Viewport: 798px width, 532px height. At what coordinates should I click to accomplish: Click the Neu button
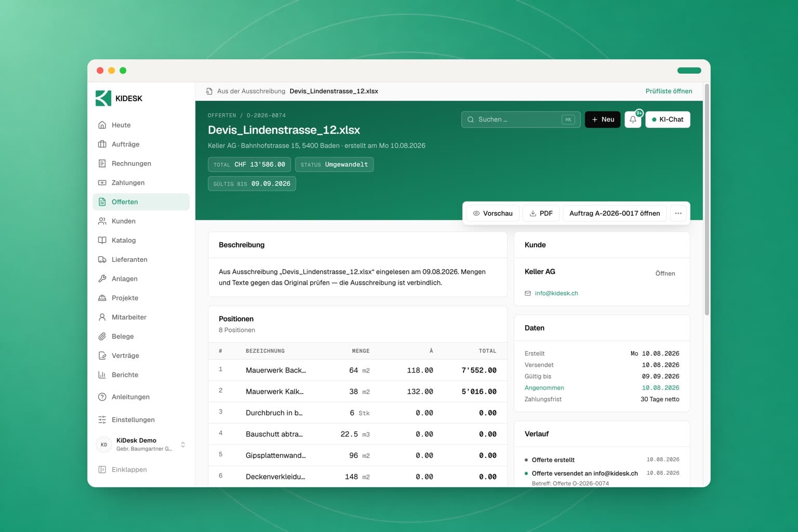point(603,119)
